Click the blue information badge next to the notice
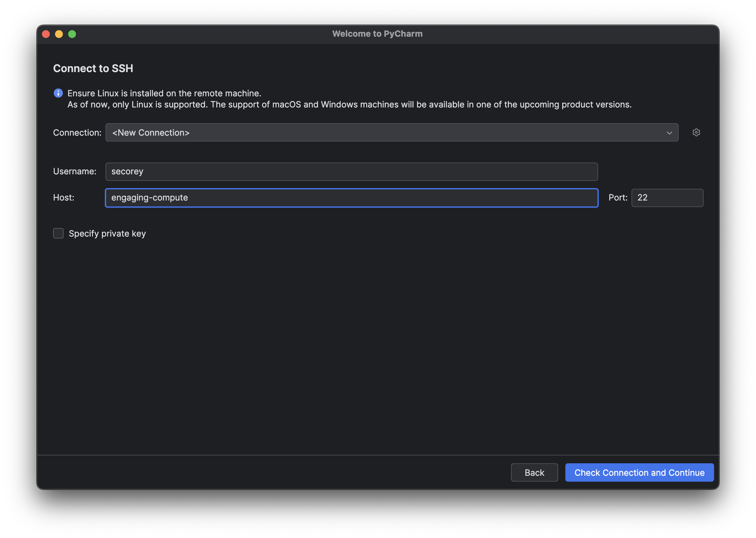 coord(58,93)
